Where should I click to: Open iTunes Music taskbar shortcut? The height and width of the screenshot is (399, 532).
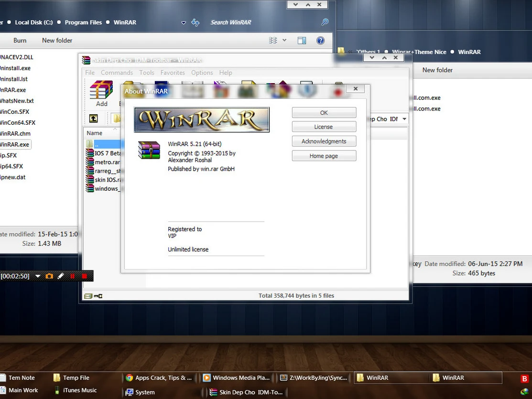[x=76, y=390]
